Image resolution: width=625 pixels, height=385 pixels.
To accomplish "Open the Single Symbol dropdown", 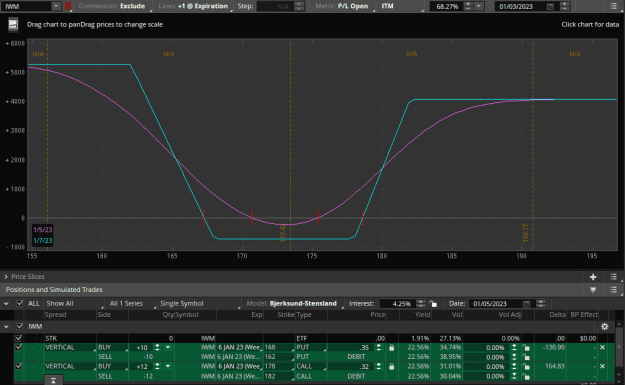I will (199, 304).
